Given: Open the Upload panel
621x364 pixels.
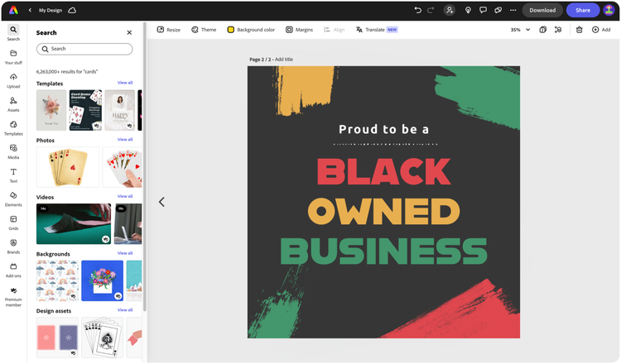Looking at the screenshot, I should (x=13, y=81).
